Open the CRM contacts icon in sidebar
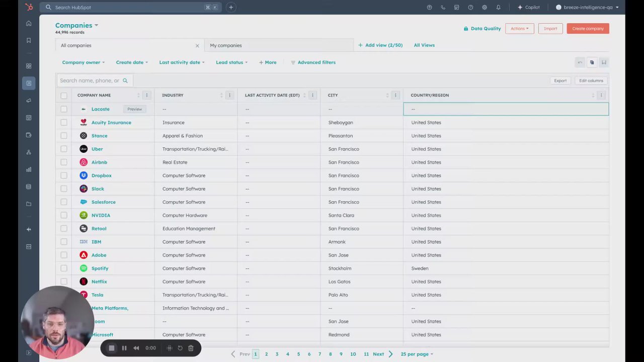644x362 pixels. pos(29,83)
